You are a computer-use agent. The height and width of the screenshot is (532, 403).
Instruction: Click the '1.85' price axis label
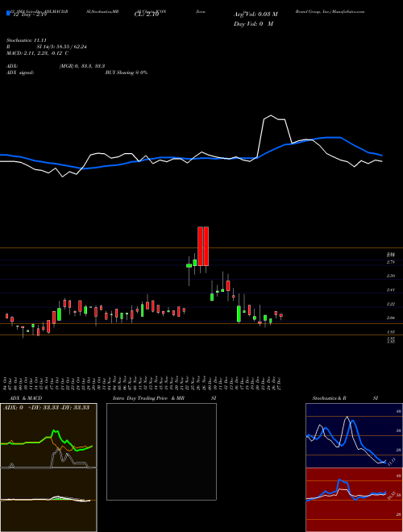pos(390,332)
